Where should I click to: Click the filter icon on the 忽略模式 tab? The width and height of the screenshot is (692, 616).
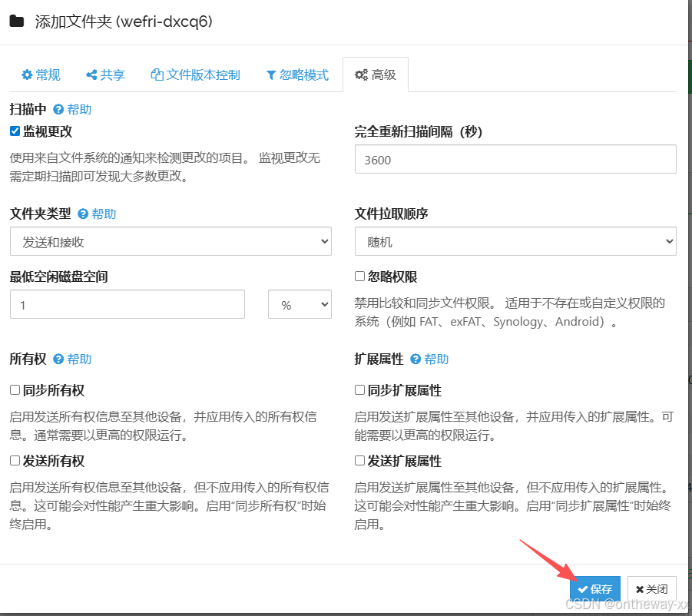click(270, 75)
